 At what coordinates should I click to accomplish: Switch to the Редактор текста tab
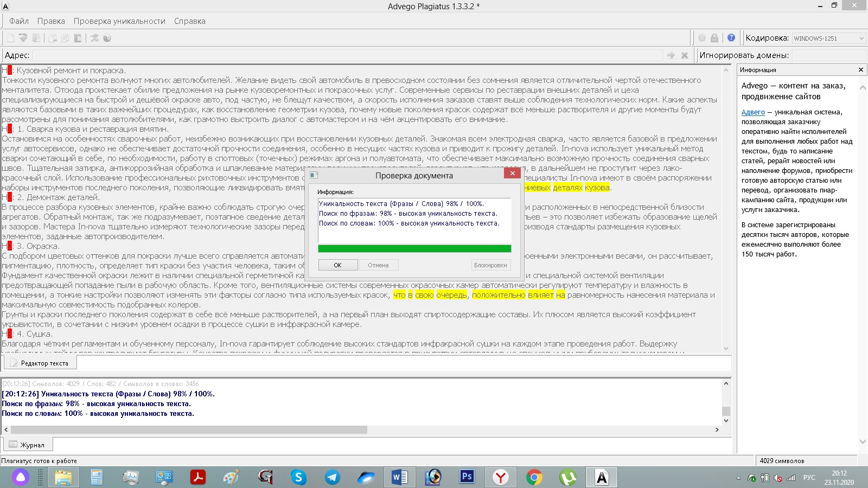click(x=40, y=363)
